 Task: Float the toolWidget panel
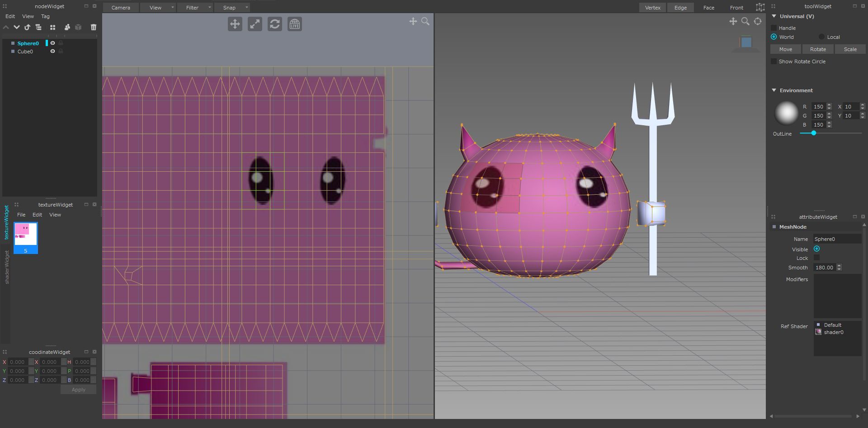[854, 6]
